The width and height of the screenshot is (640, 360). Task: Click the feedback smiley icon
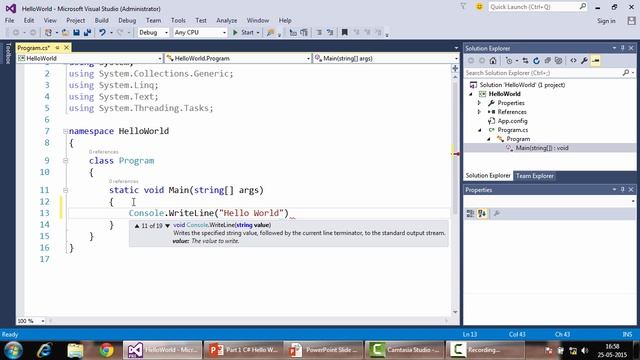[479, 7]
